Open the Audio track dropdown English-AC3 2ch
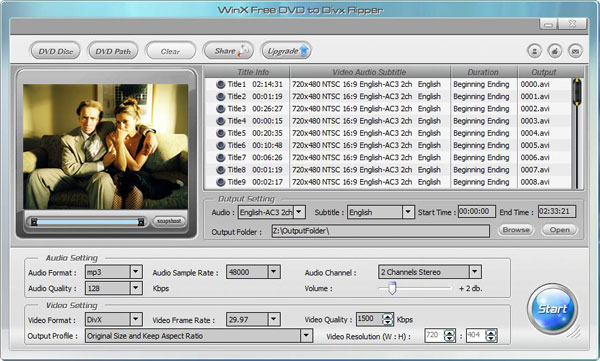This screenshot has height=361, width=600. coord(271,212)
